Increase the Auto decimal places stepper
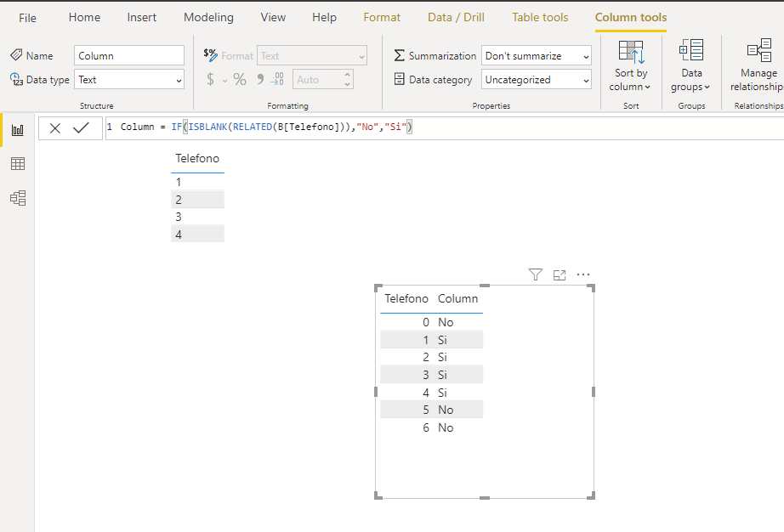The height and width of the screenshot is (532, 784). [x=347, y=75]
